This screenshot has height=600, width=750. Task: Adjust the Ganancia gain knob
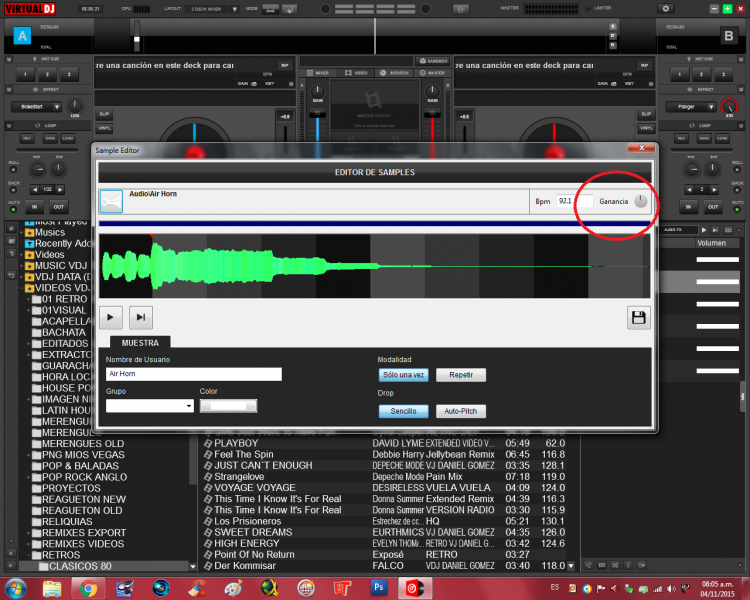pyautogui.click(x=640, y=201)
